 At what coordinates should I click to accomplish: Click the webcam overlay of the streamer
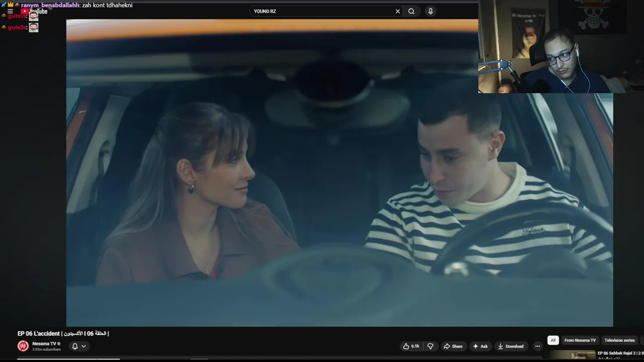(x=561, y=47)
